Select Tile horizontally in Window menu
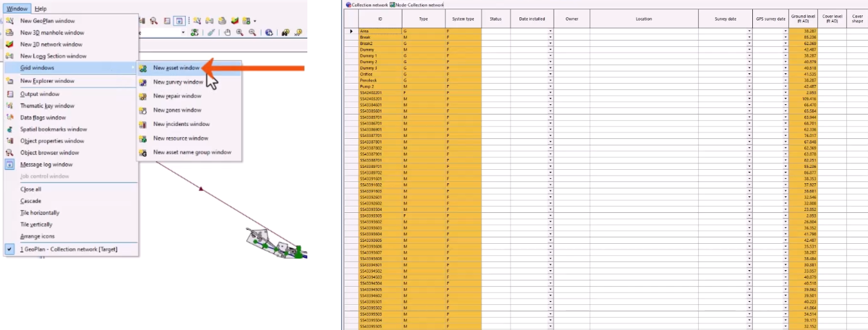 pos(40,213)
